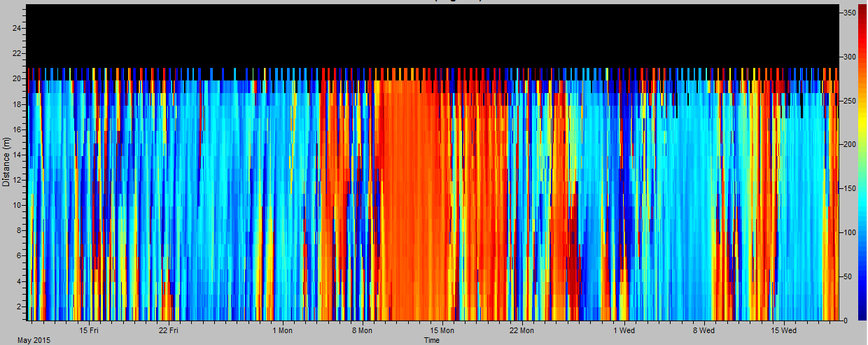Click the 24 tick on the distance axis
The height and width of the screenshot is (345, 868).
pos(18,28)
